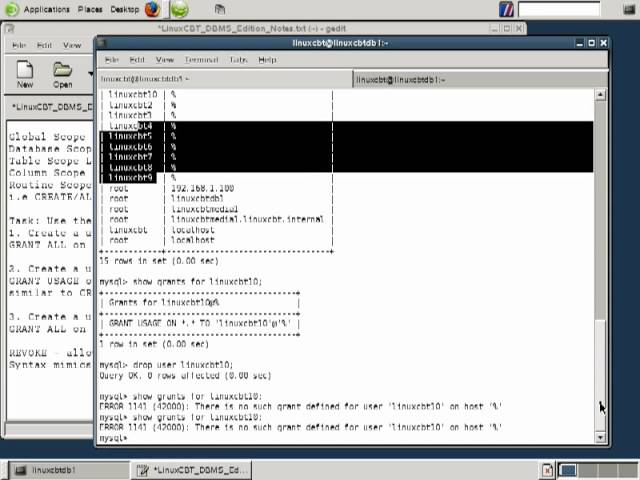Click the 'REVOKE' line in gedit notes

point(50,353)
